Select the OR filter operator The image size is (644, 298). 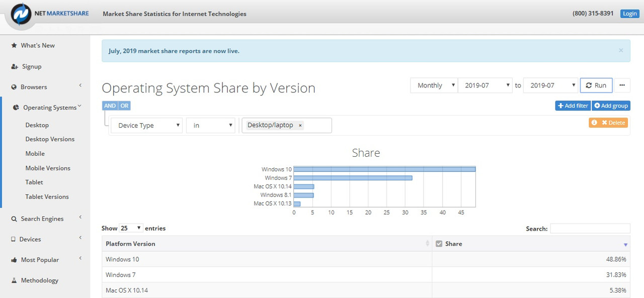point(124,106)
